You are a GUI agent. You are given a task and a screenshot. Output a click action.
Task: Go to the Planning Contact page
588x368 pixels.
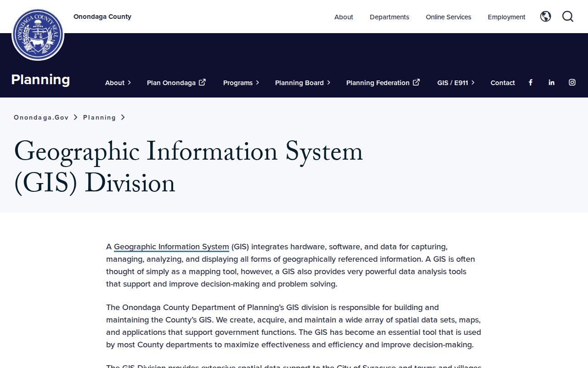(503, 83)
